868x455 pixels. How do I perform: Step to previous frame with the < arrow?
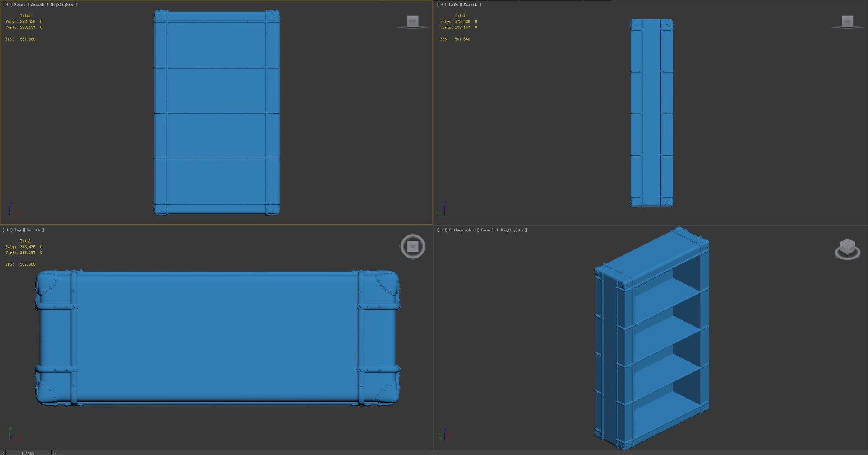[3, 453]
